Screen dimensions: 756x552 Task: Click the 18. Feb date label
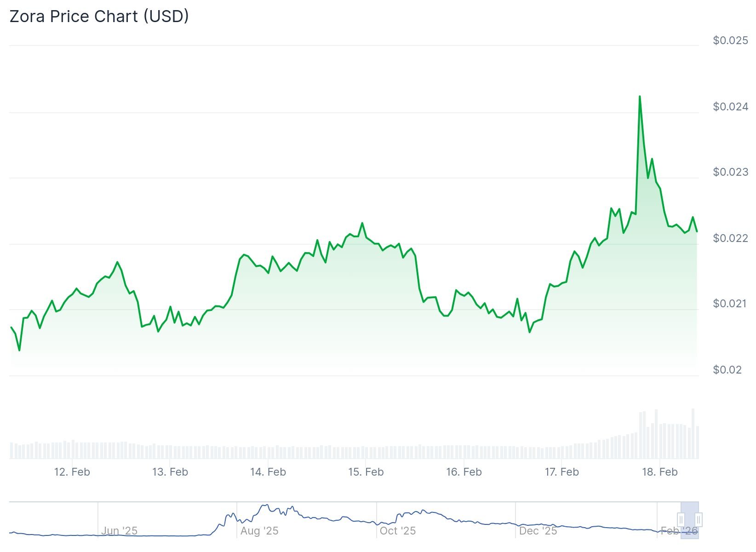click(660, 472)
